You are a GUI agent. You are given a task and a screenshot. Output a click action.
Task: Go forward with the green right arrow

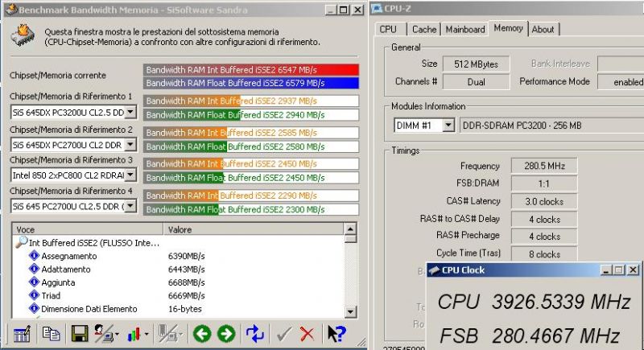(x=226, y=334)
